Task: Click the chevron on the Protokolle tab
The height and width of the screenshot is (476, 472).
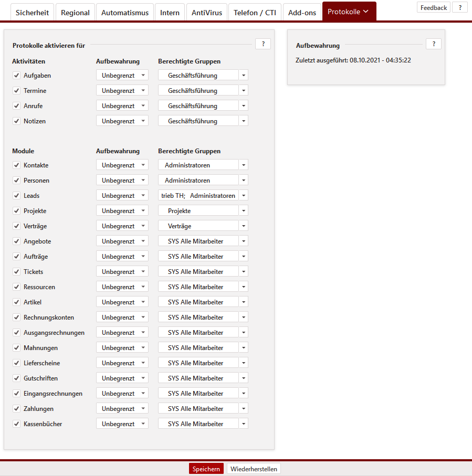Action: [x=366, y=12]
